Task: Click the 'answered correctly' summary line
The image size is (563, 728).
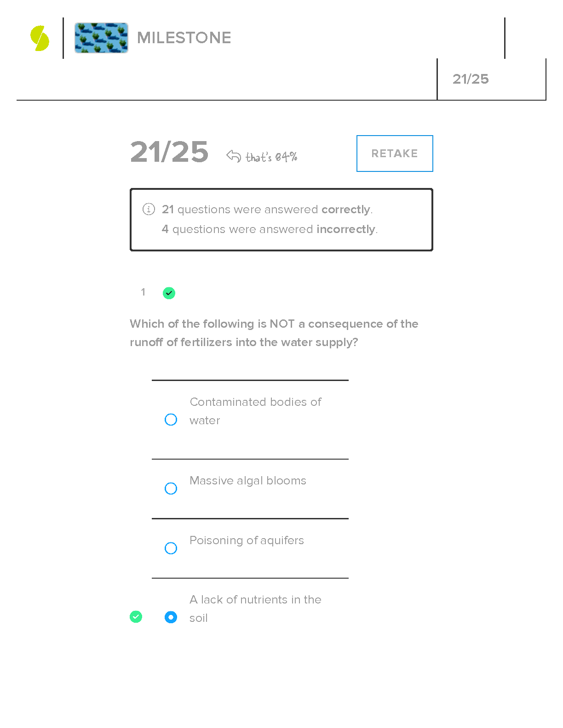Action: [267, 210]
